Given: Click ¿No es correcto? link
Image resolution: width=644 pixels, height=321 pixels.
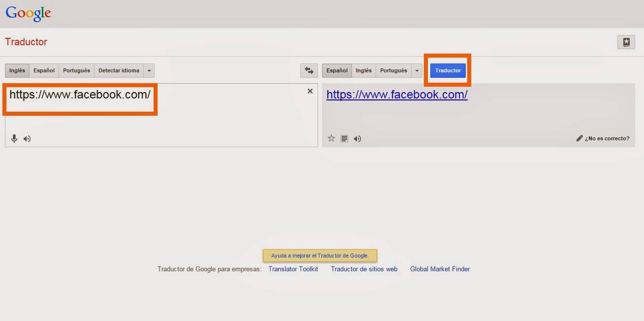Looking at the screenshot, I should pyautogui.click(x=607, y=138).
